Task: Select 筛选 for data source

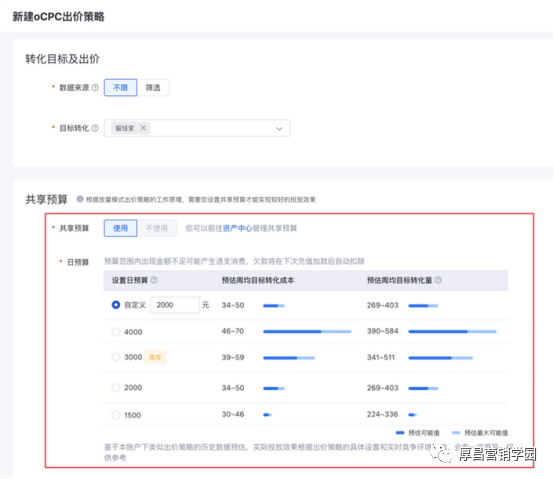Action: tap(153, 88)
